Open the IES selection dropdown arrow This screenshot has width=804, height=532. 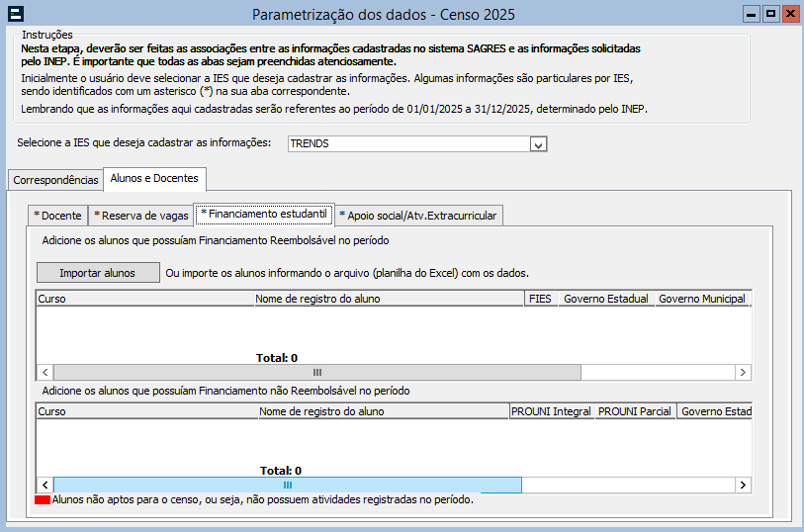click(538, 144)
